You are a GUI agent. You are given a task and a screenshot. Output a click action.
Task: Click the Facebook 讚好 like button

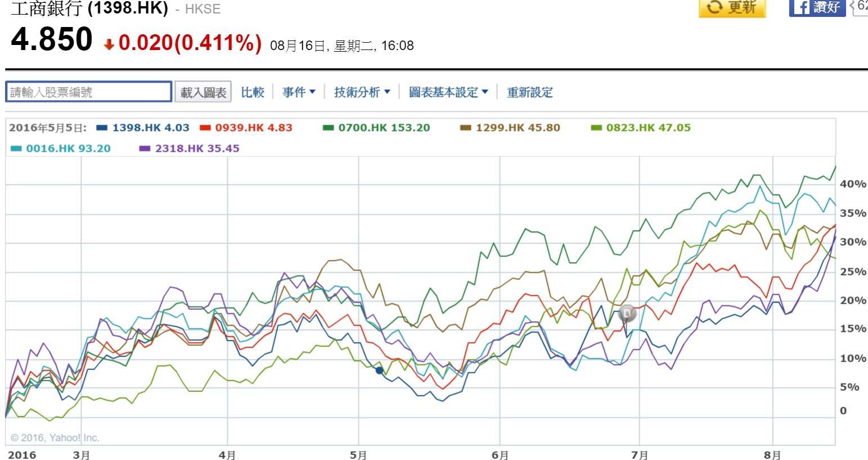coord(817,8)
